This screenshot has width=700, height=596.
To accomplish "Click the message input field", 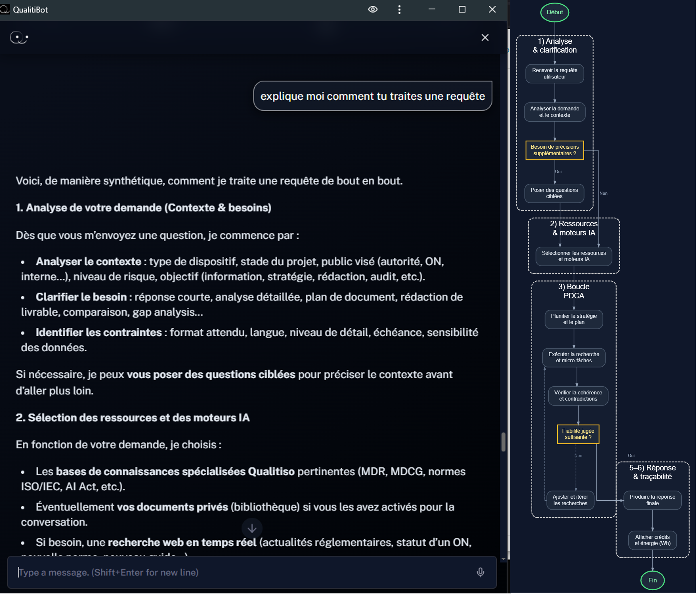I will tap(236, 572).
